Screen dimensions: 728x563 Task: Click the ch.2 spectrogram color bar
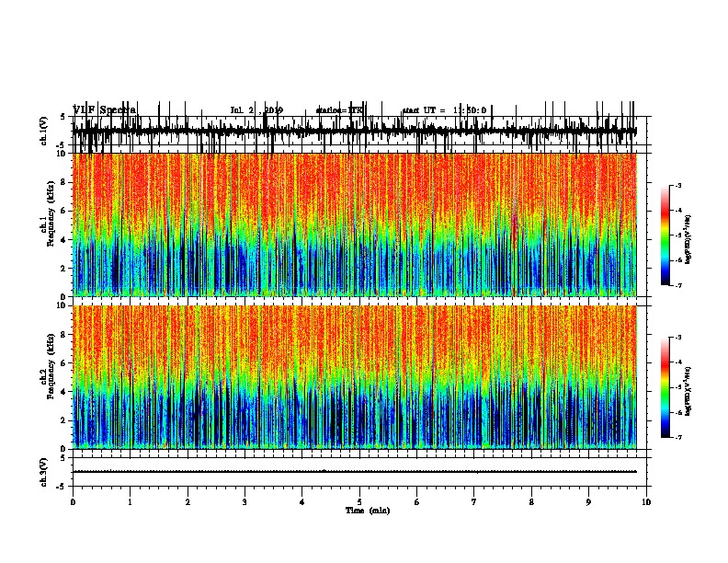665,387
